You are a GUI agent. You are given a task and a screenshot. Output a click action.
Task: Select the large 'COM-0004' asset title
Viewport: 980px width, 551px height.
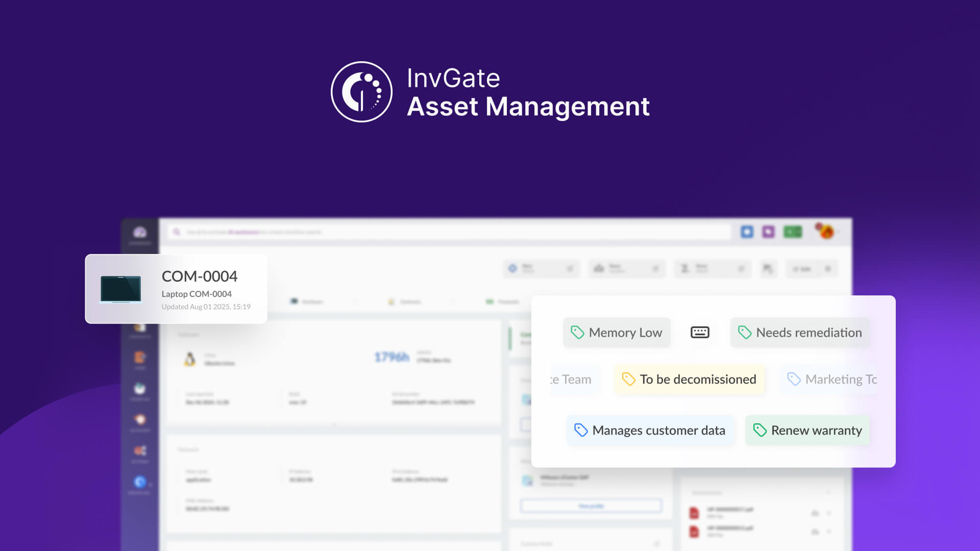200,276
